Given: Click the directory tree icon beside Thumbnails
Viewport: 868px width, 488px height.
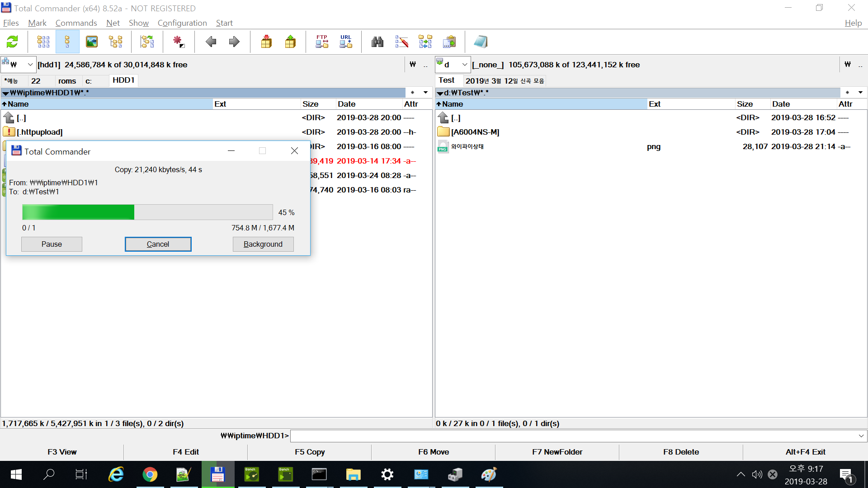Looking at the screenshot, I should click(116, 42).
